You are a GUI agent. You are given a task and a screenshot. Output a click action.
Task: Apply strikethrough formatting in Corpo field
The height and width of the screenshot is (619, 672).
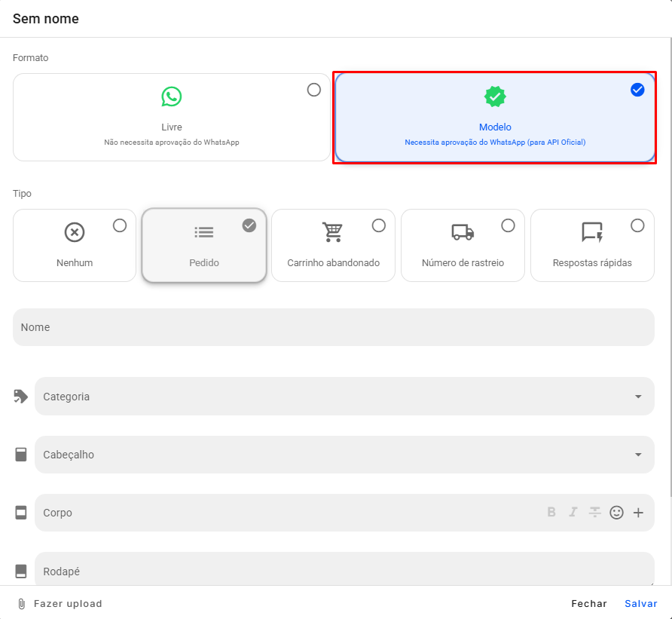[595, 512]
